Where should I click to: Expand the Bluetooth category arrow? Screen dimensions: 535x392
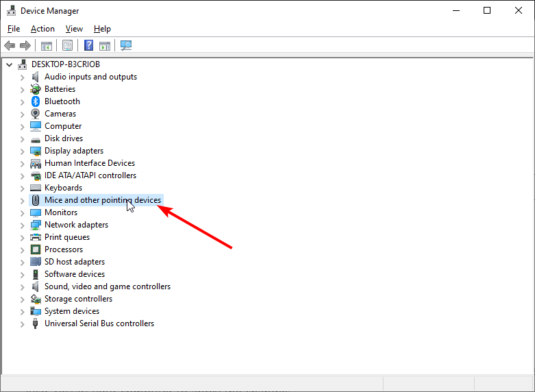(x=22, y=102)
